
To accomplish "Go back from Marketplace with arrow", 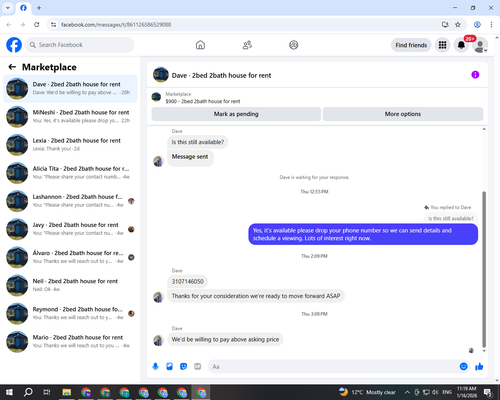I will click(x=12, y=67).
